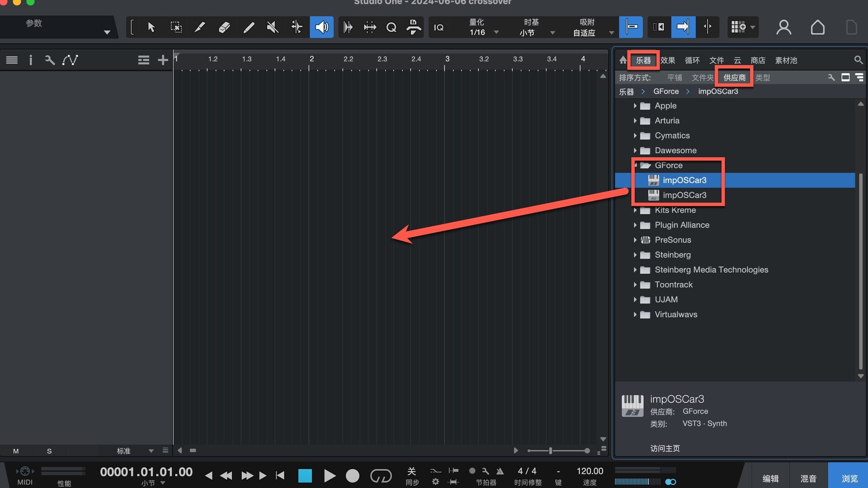
Task: Toggle the Autoscroll arrow button
Action: [683, 27]
